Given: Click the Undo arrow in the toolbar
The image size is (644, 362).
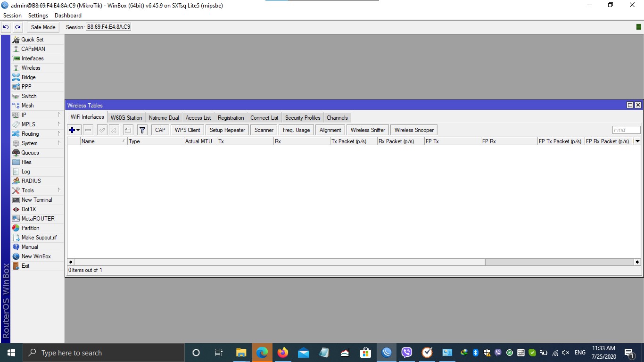Looking at the screenshot, I should point(6,27).
